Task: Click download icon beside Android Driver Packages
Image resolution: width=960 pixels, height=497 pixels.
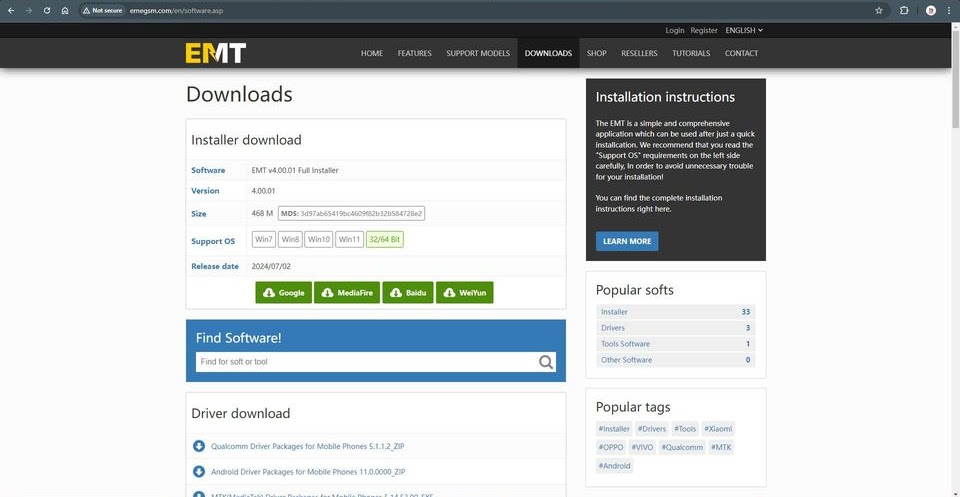Action: point(198,471)
